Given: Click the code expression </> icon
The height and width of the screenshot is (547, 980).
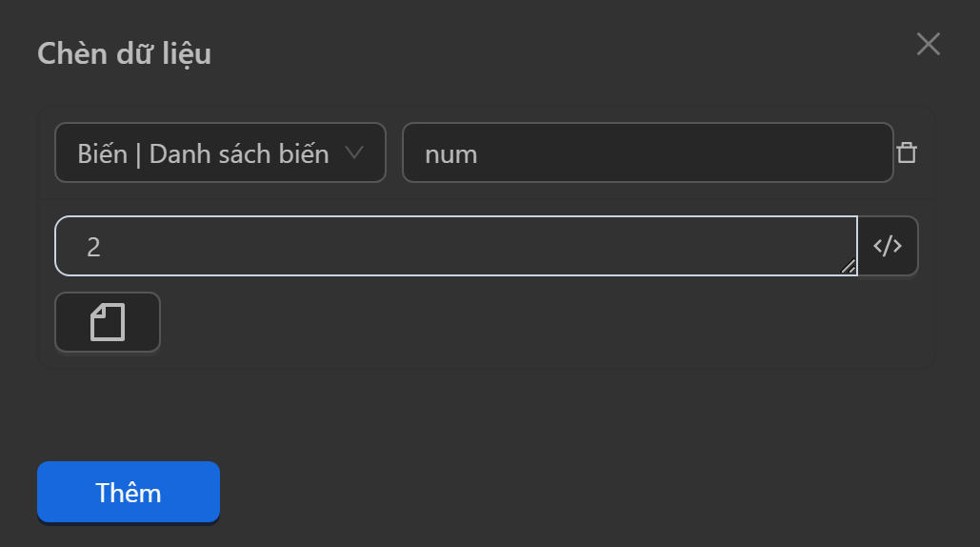Looking at the screenshot, I should (888, 246).
